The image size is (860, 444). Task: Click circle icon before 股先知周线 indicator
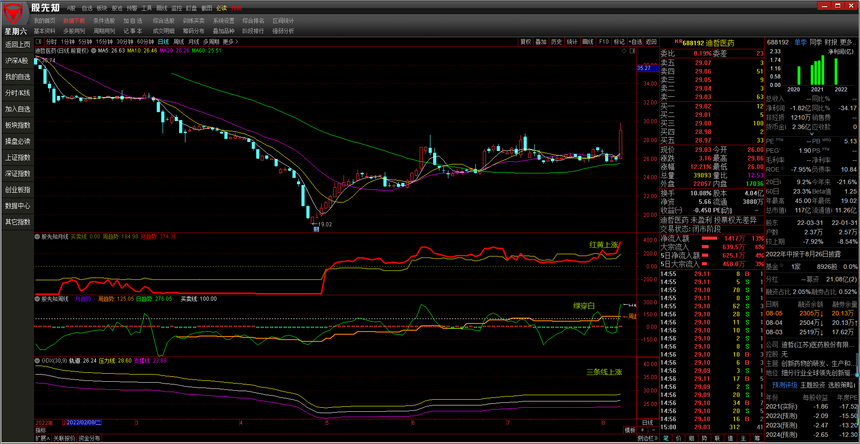pyautogui.click(x=38, y=299)
